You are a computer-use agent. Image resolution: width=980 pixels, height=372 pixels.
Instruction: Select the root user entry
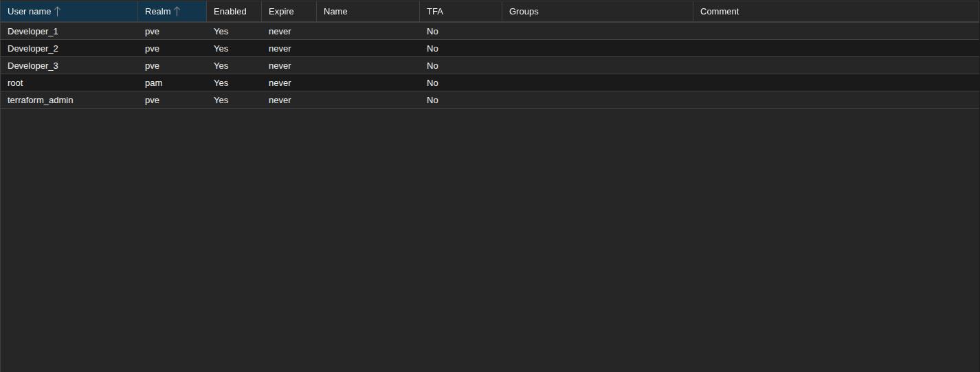[x=15, y=83]
